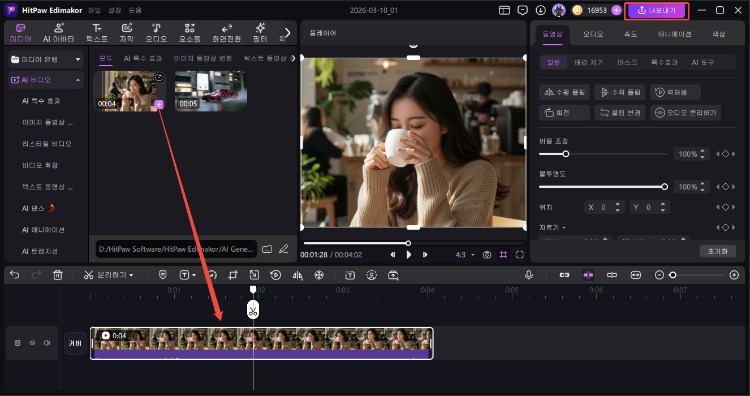The height and width of the screenshot is (396, 750).
Task: Open the Text (텍스트) tool
Action: (97, 33)
